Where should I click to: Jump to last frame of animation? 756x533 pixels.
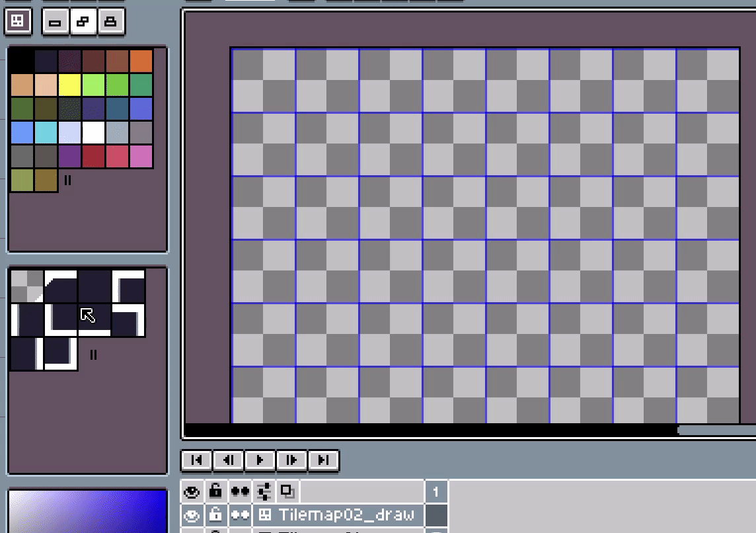(323, 460)
